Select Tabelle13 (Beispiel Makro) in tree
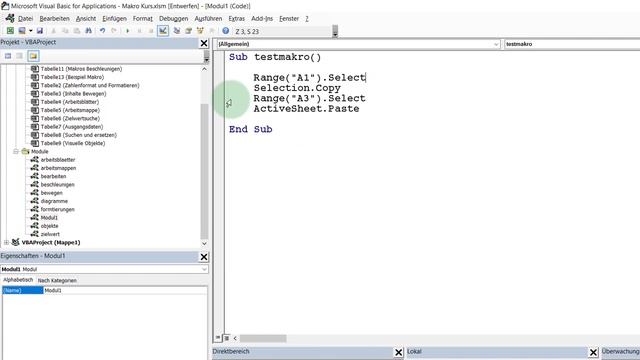The height and width of the screenshot is (360, 640). [72, 77]
